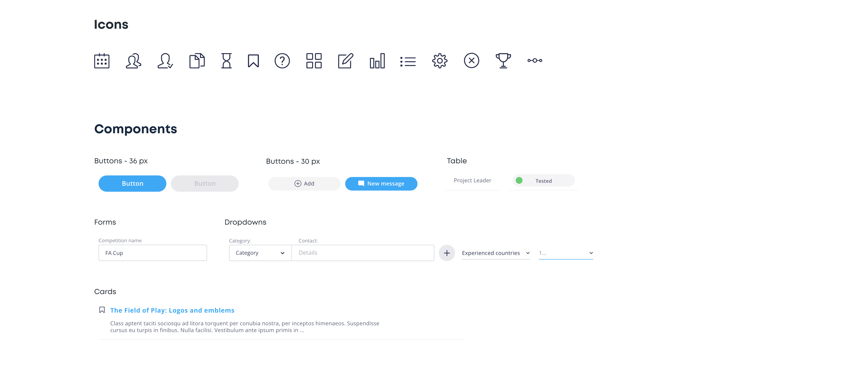Click the calendar icon
The width and height of the screenshot is (868, 366).
[x=102, y=61]
